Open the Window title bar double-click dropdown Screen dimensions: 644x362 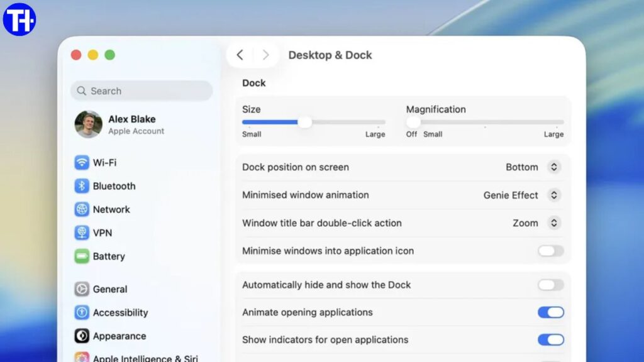(x=553, y=223)
